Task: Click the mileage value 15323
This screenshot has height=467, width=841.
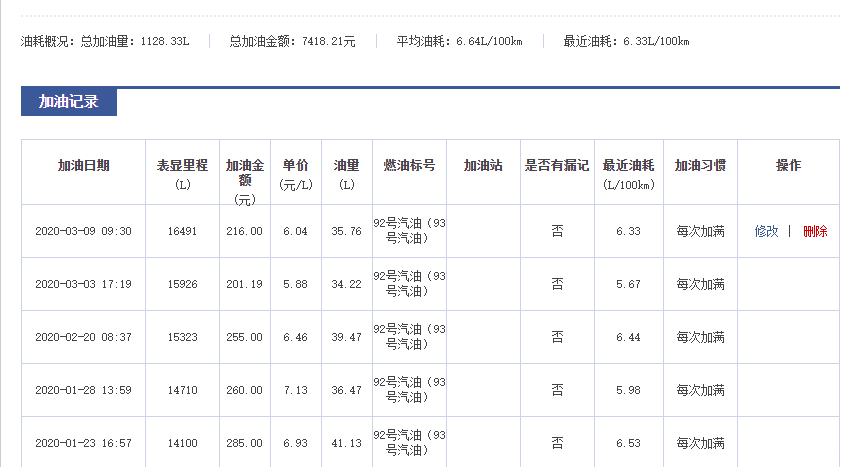Action: 182,337
